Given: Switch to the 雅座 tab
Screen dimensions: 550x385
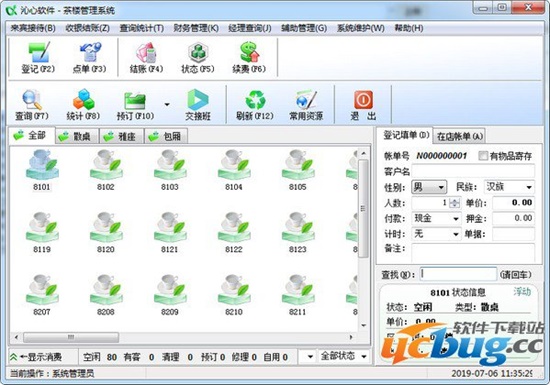Looking at the screenshot, I should 122,136.
